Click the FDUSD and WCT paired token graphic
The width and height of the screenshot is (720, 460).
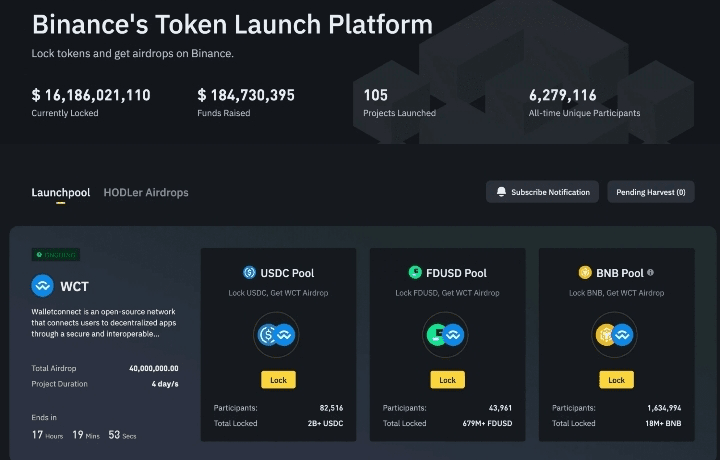(445, 335)
